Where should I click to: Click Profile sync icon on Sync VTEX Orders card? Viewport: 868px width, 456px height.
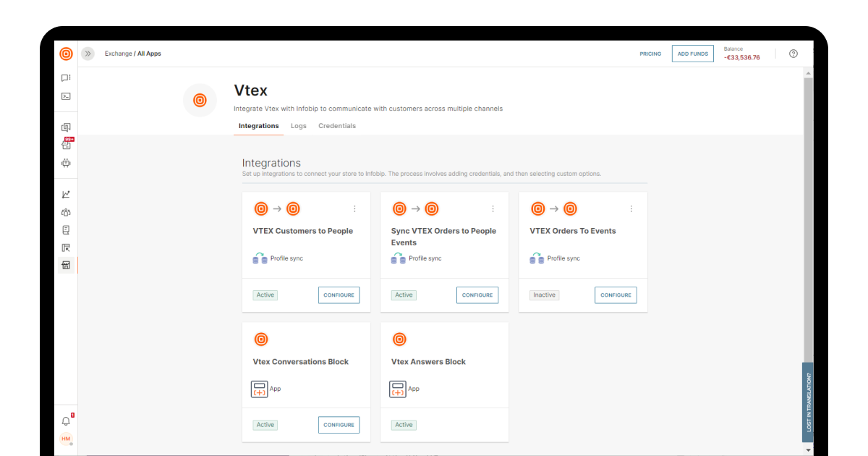point(399,258)
